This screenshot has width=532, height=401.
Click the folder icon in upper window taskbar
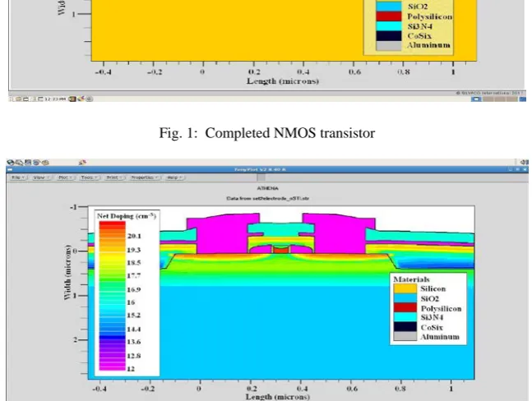(x=18, y=99)
